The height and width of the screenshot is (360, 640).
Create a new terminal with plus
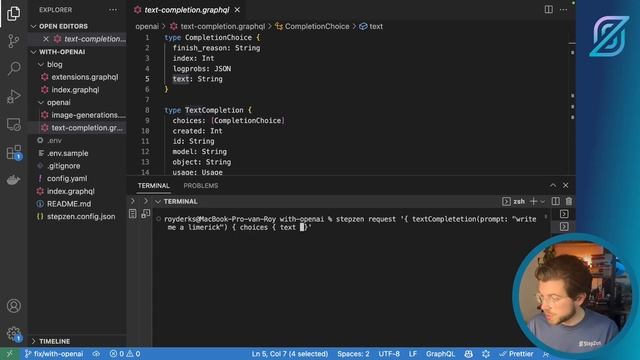pyautogui.click(x=533, y=201)
